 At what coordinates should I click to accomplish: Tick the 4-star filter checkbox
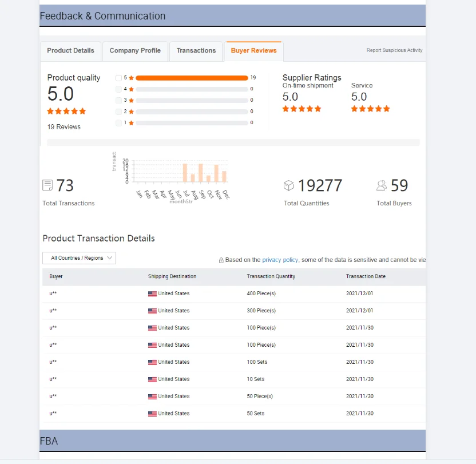[x=118, y=89]
